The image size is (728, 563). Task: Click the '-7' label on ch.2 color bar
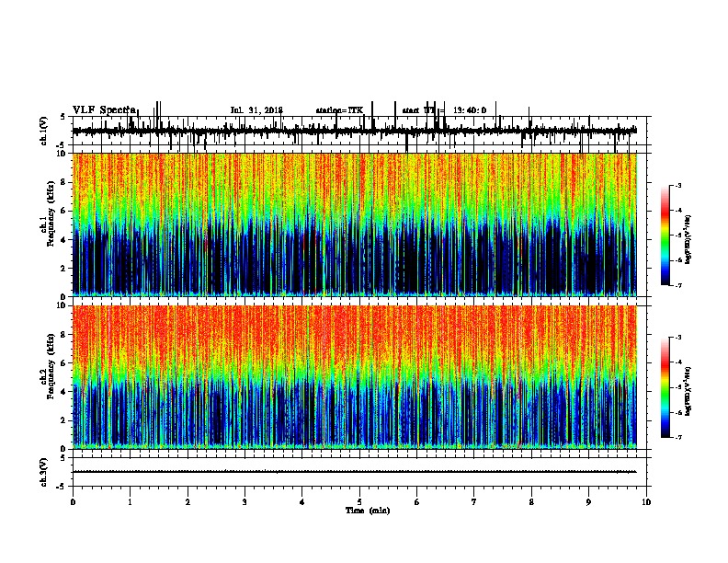(678, 438)
